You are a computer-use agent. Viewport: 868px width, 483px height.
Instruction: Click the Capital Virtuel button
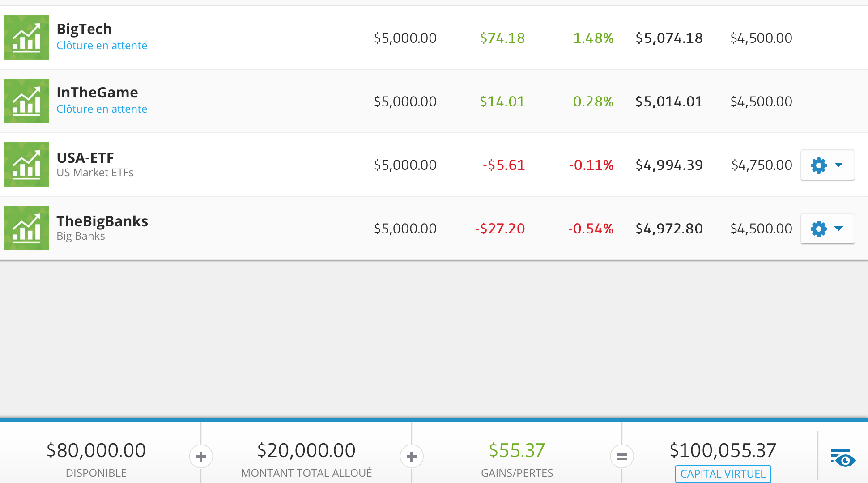pyautogui.click(x=723, y=474)
